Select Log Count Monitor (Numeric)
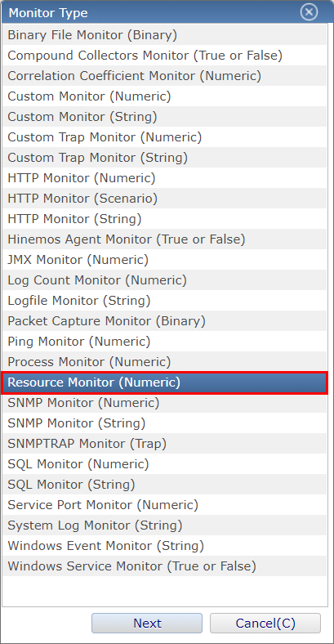The image size is (334, 644). coord(164,280)
